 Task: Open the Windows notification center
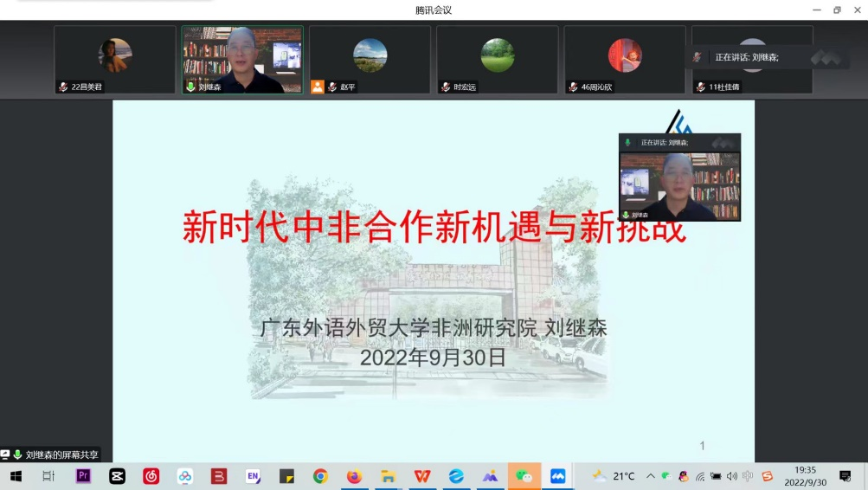845,475
